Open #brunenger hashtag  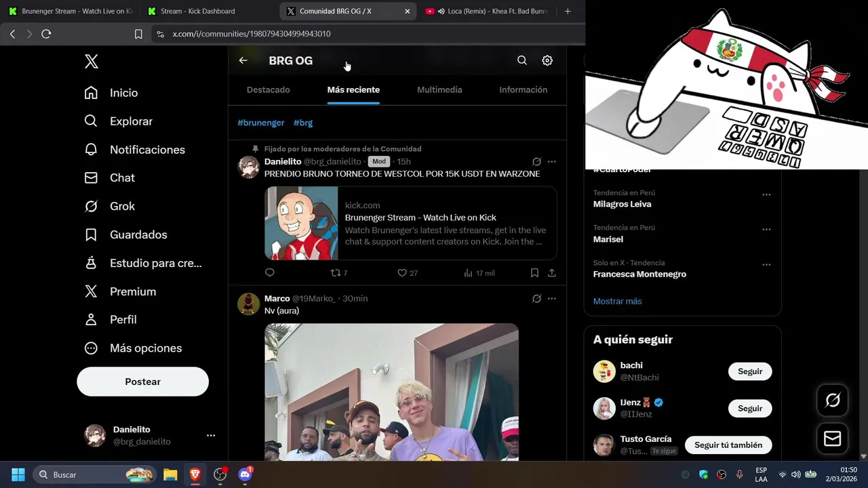pyautogui.click(x=261, y=123)
